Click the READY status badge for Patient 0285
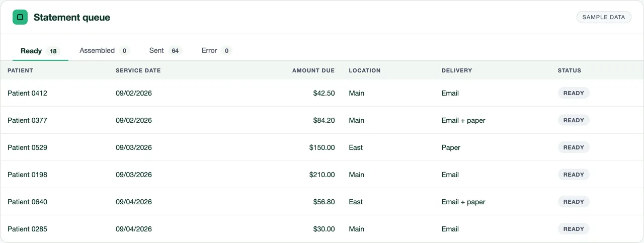This screenshot has height=243, width=644. coord(574,229)
